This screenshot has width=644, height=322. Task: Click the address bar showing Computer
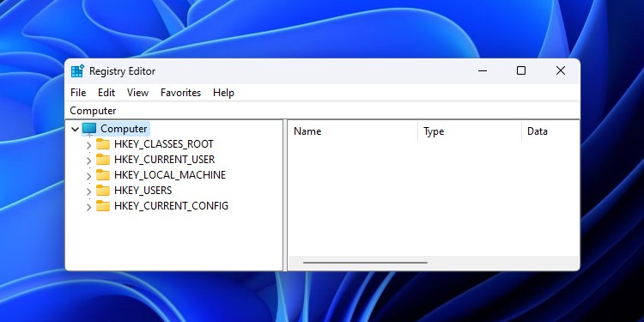322,111
